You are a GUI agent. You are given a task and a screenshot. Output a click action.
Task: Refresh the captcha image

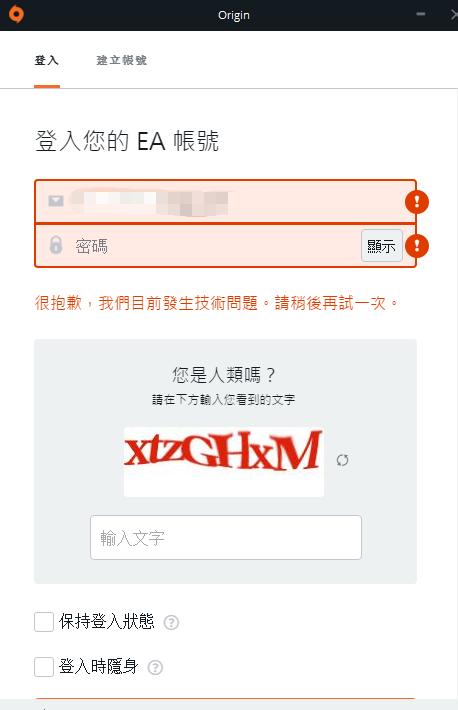(x=342, y=460)
